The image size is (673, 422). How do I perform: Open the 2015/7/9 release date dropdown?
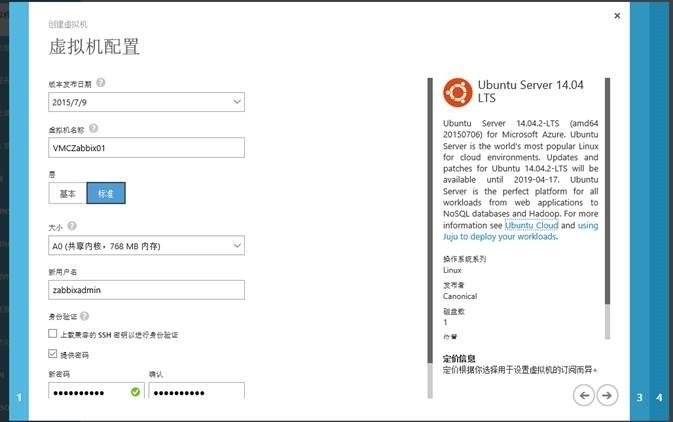[146, 102]
